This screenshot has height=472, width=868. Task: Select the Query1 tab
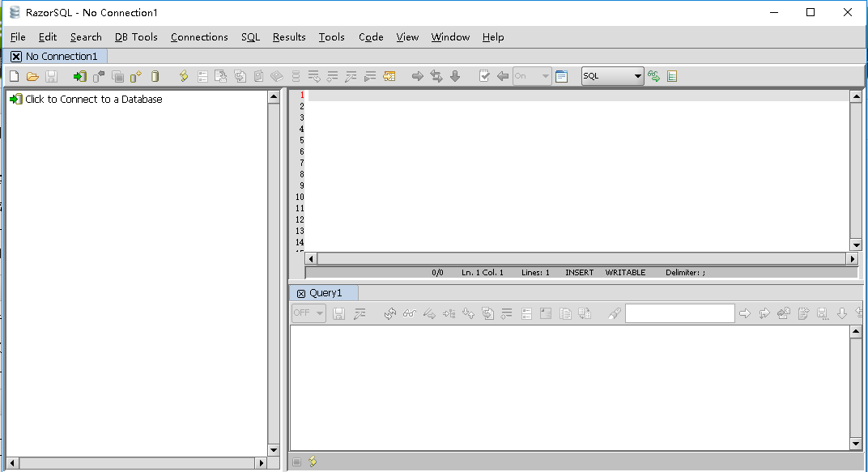325,293
